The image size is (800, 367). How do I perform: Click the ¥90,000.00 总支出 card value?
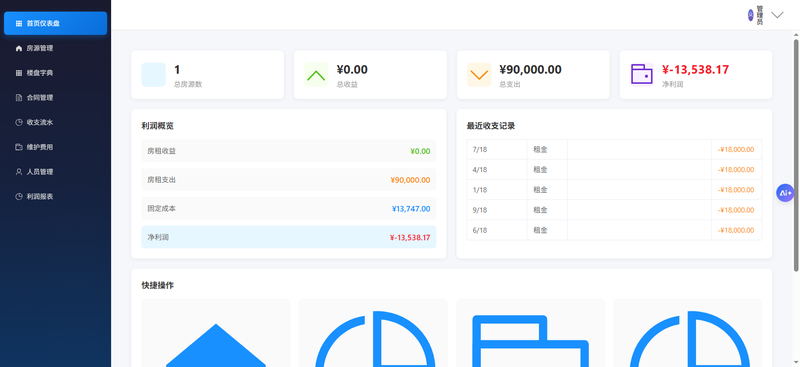530,70
